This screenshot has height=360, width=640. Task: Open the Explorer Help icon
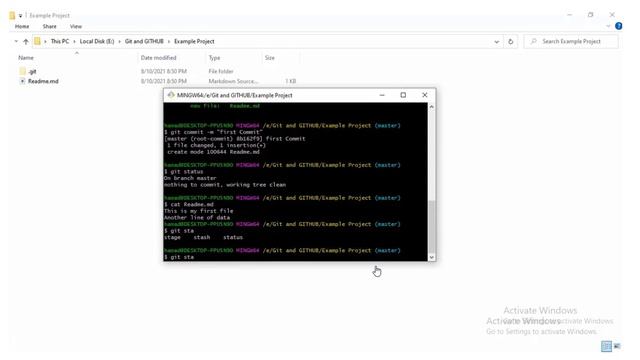pos(619,26)
